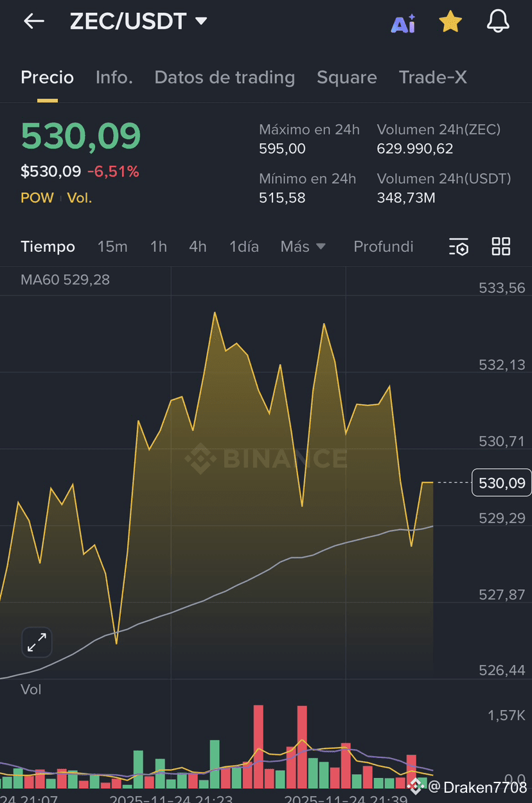Viewport: 532px width, 803px height.
Task: Open the chart layout grid icon
Action: tap(501, 246)
